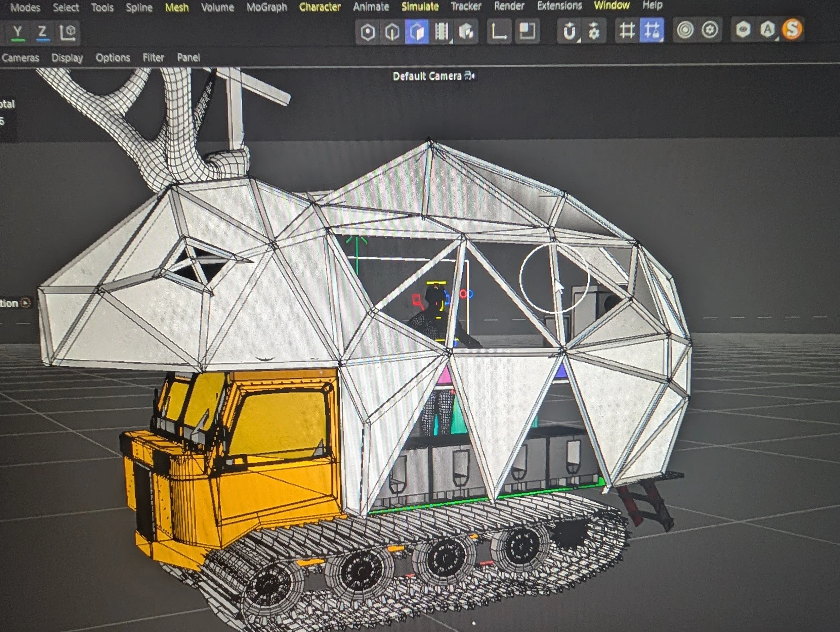Click the concentric circles soft selection icon

[685, 30]
